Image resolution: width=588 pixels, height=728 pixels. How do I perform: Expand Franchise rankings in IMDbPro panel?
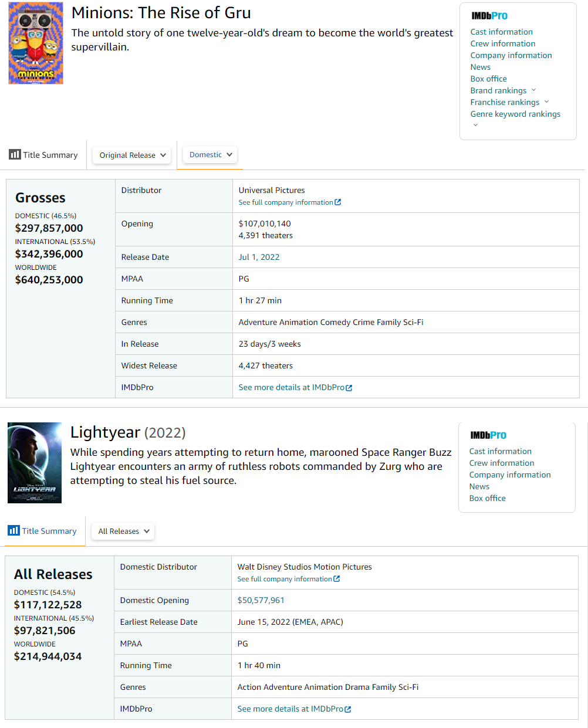[546, 102]
